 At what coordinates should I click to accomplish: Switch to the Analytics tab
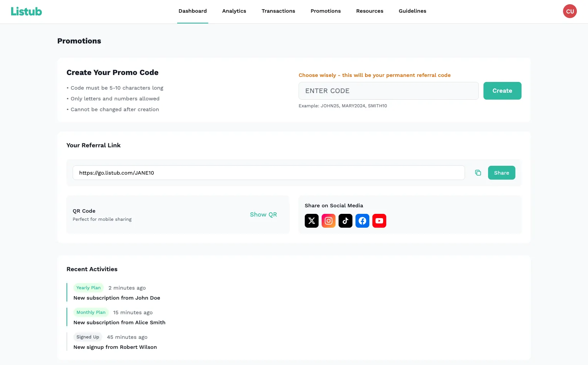click(x=234, y=11)
